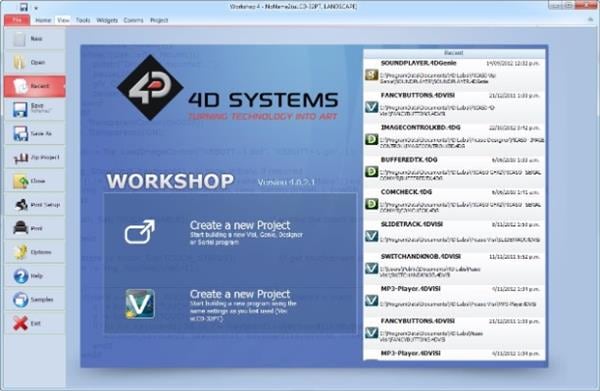Click the small help icon at the ribbon's right end

[591, 20]
